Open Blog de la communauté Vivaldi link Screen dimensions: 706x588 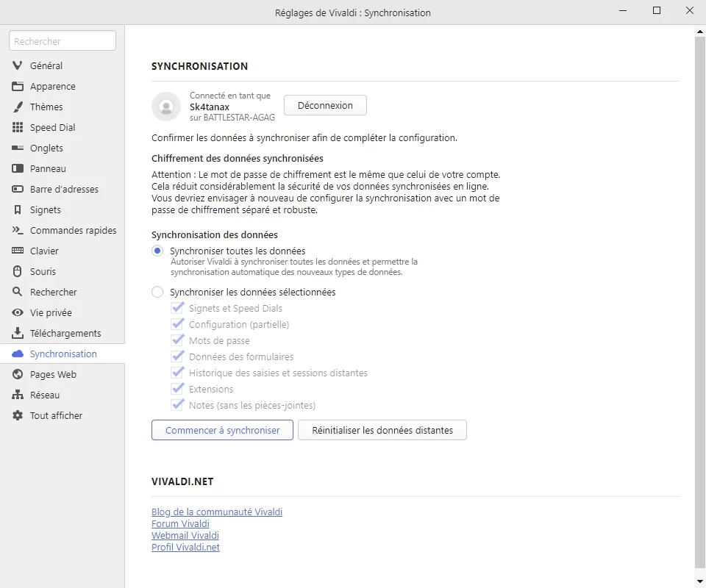217,512
